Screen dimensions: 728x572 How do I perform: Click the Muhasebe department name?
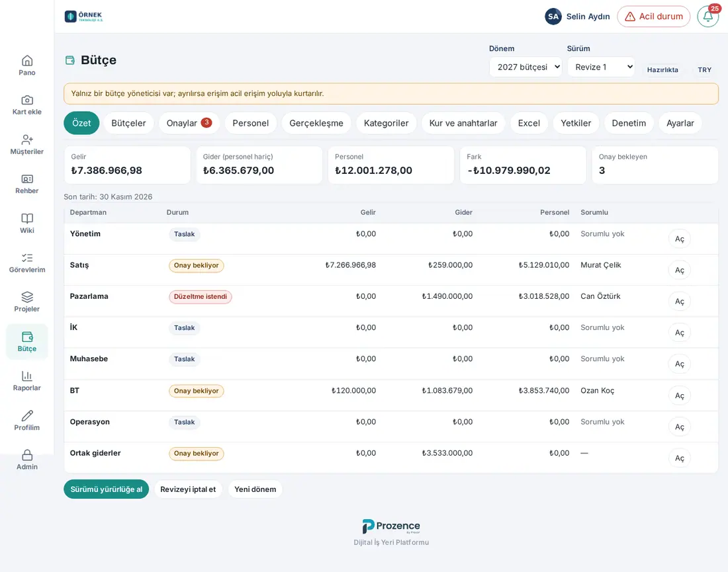click(x=89, y=359)
